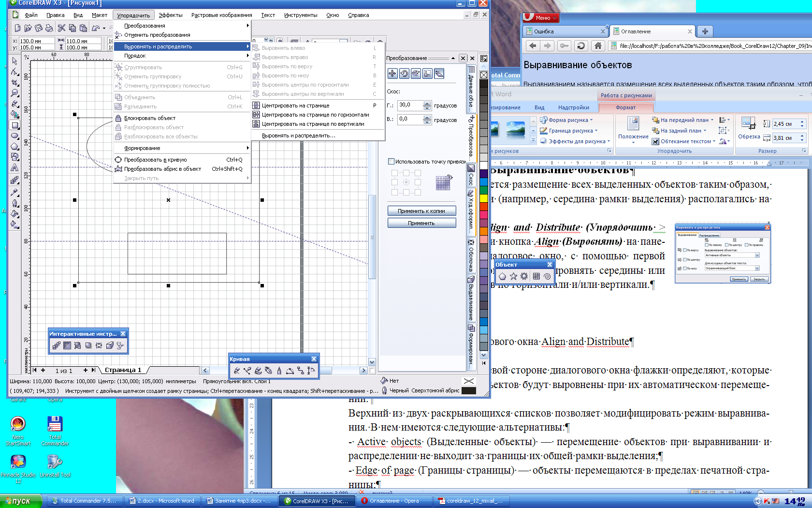Image resolution: width=812 pixels, height=508 pixels.
Task: Click the Print icon on the CorelDRAW toolbar
Action: point(50,28)
